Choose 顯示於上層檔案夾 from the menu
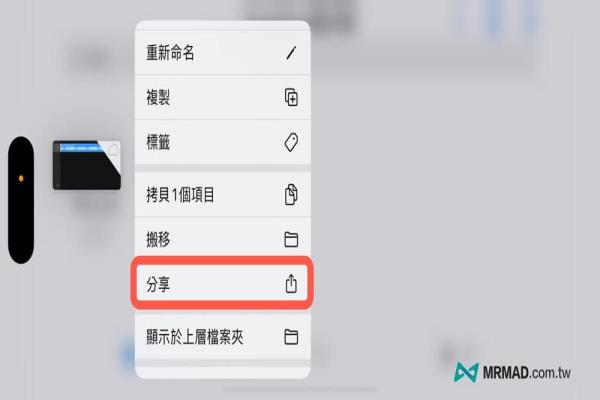The height and width of the screenshot is (400, 600). 223,337
